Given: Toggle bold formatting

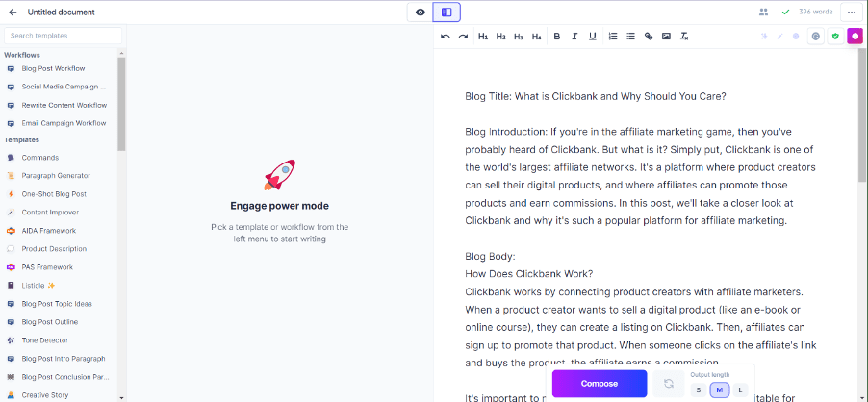Looking at the screenshot, I should point(557,37).
